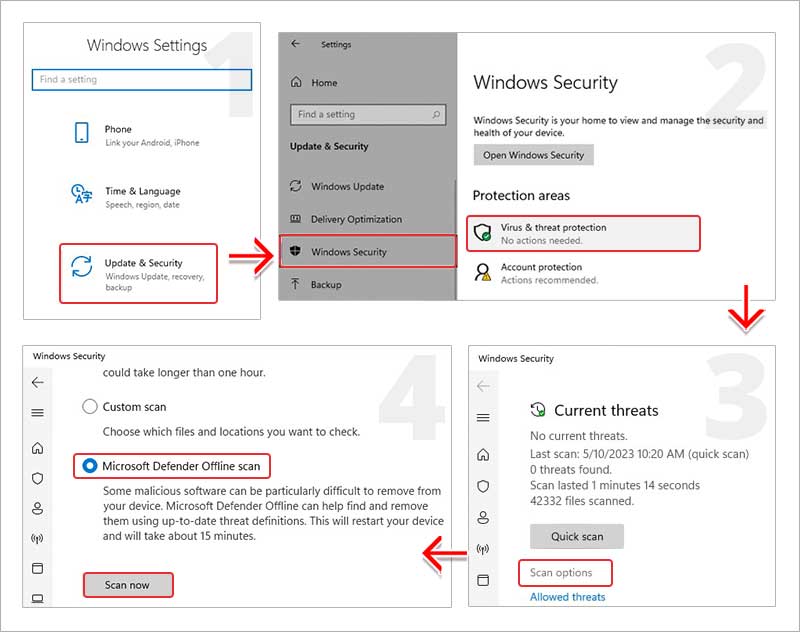Collapse the Windows Security sidebar menu
Image resolution: width=800 pixels, height=632 pixels.
pos(485,418)
